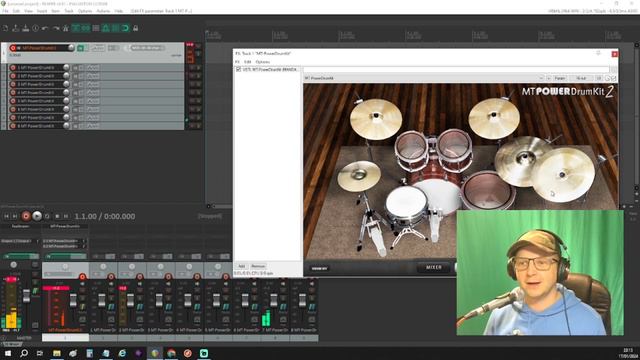Open the Options menu in the FX window
640x360 pixels.
262,62
